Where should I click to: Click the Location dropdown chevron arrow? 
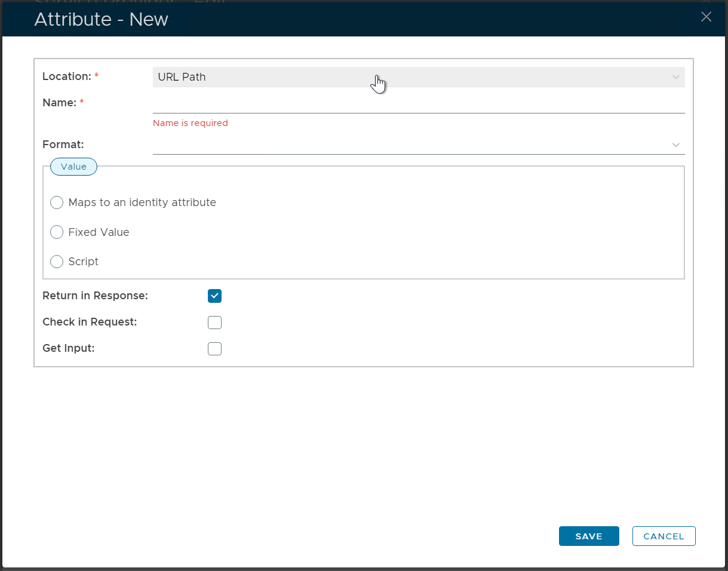click(676, 77)
